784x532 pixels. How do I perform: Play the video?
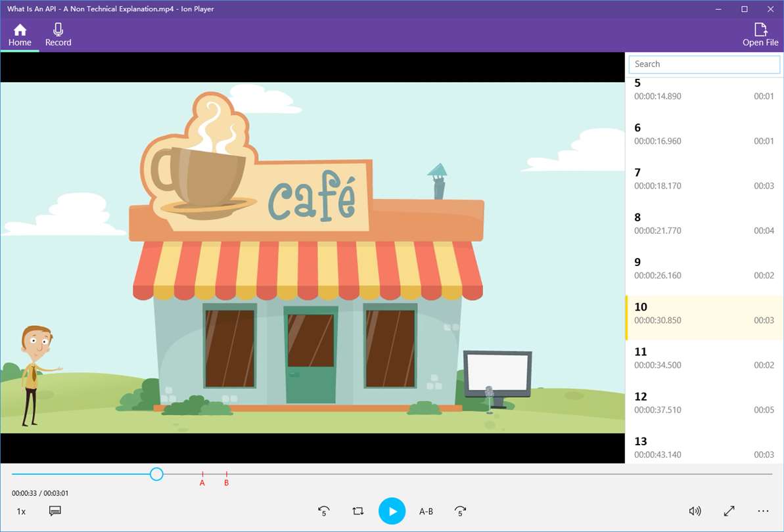pos(392,511)
